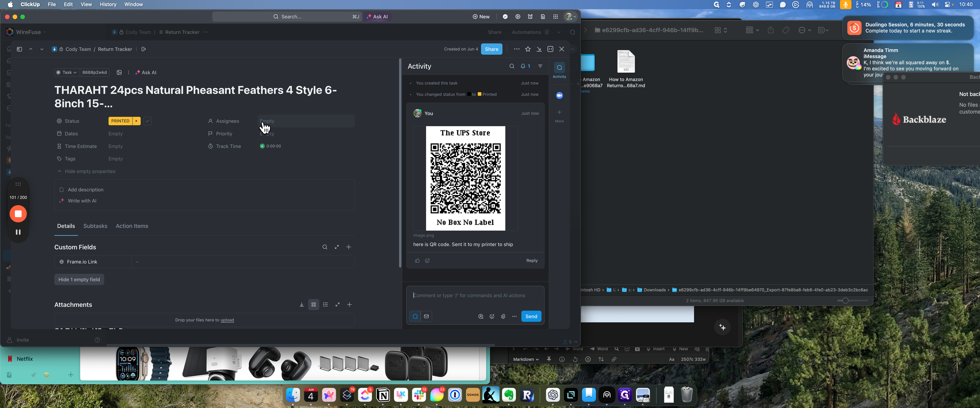Attach a file using the paperclip icon
Screen dimensions: 980x408
503,316
